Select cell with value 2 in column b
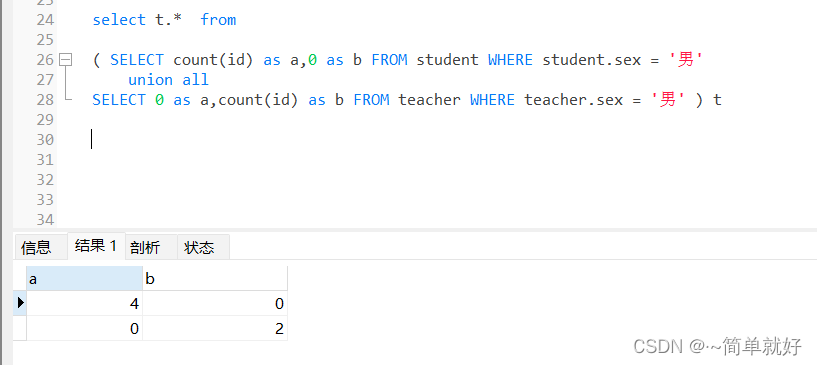 point(215,329)
